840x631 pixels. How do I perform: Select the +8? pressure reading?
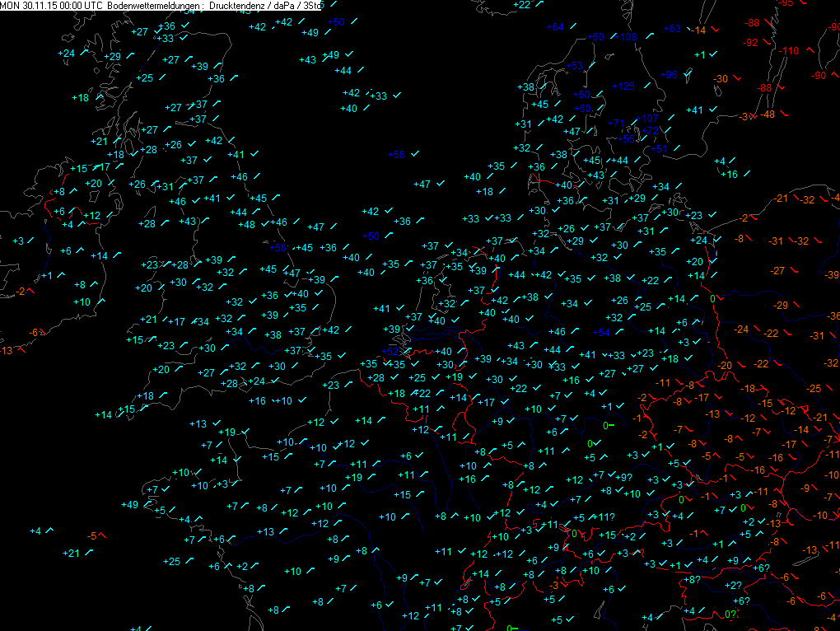point(692,580)
